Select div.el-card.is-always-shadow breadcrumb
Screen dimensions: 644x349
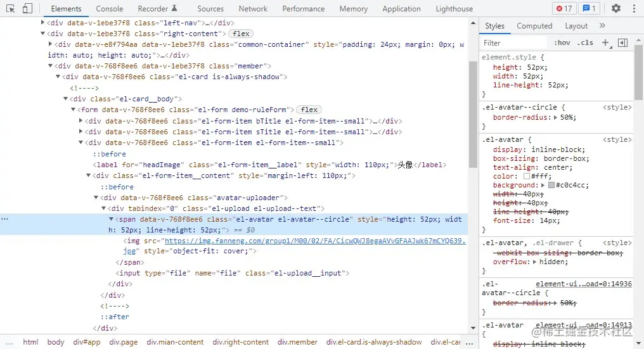coord(374,342)
